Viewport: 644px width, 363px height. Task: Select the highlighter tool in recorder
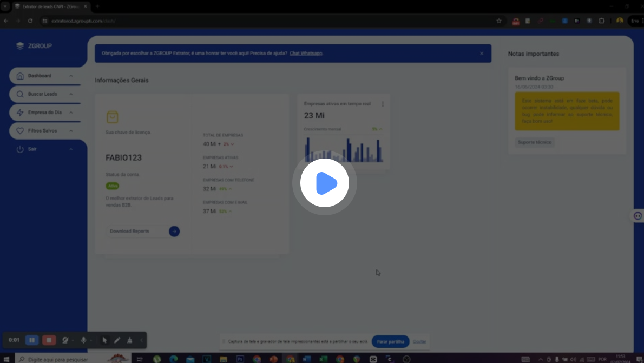(x=129, y=340)
